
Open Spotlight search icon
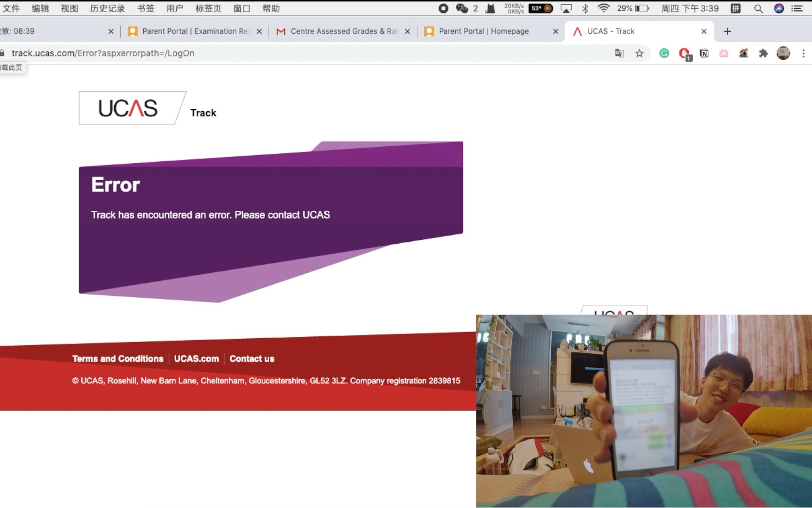pos(758,8)
